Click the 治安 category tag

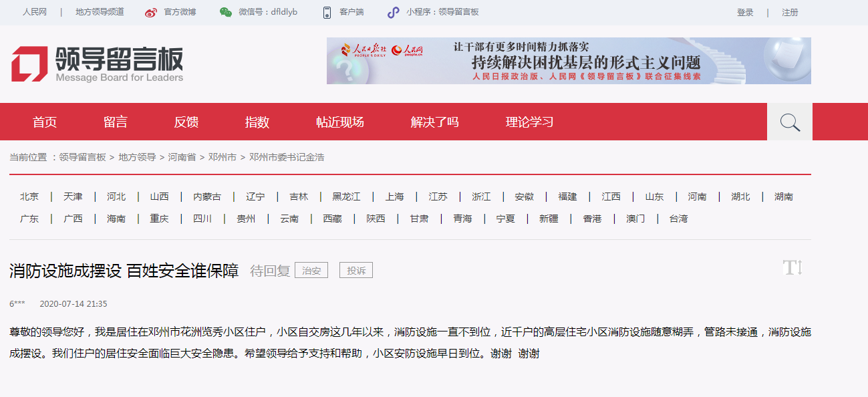click(312, 270)
